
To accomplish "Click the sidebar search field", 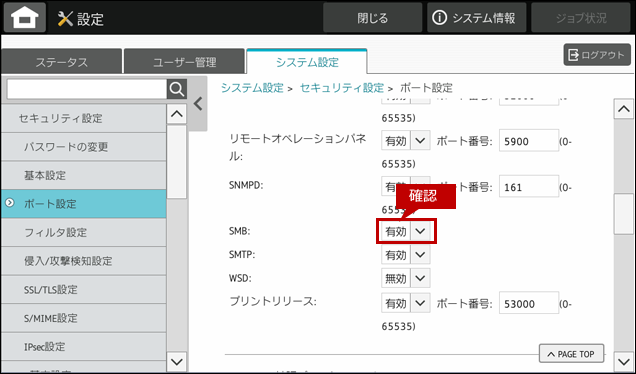I will point(87,89).
